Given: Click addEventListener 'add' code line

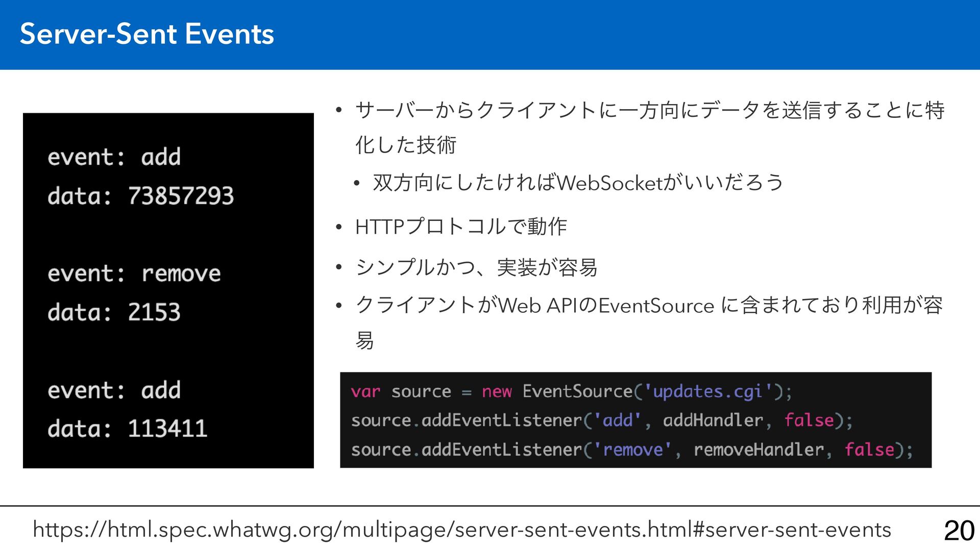Looking at the screenshot, I should click(601, 420).
